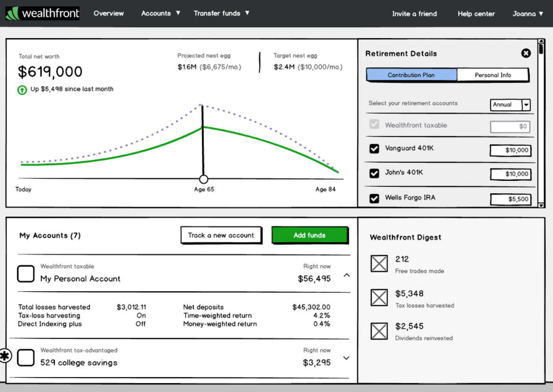Open the Transfer funds dropdown menu
The width and height of the screenshot is (553, 392).
(222, 14)
